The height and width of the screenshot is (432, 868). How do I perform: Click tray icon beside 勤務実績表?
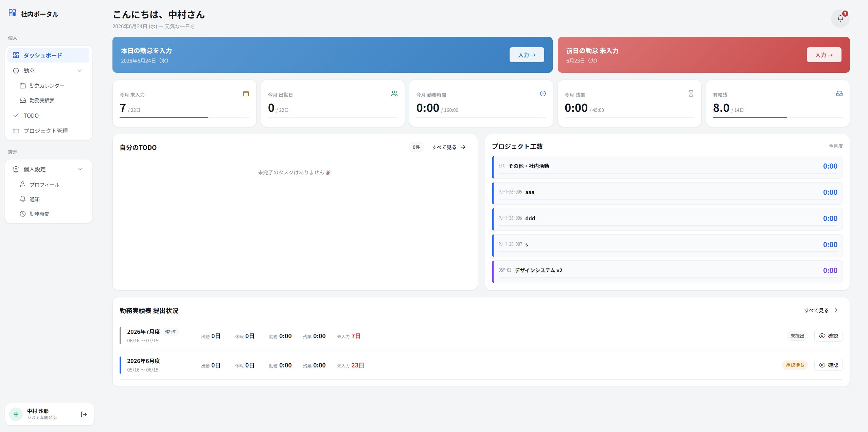(23, 100)
